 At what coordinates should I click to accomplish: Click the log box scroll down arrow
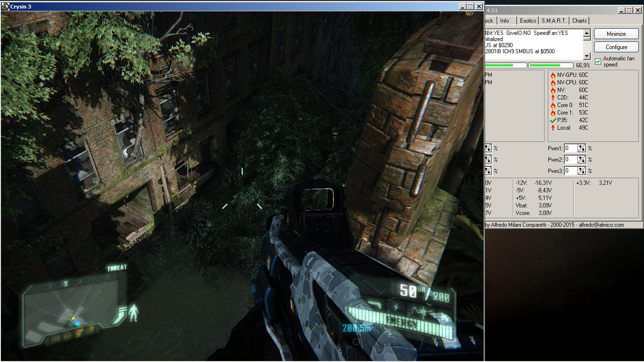pyautogui.click(x=586, y=56)
